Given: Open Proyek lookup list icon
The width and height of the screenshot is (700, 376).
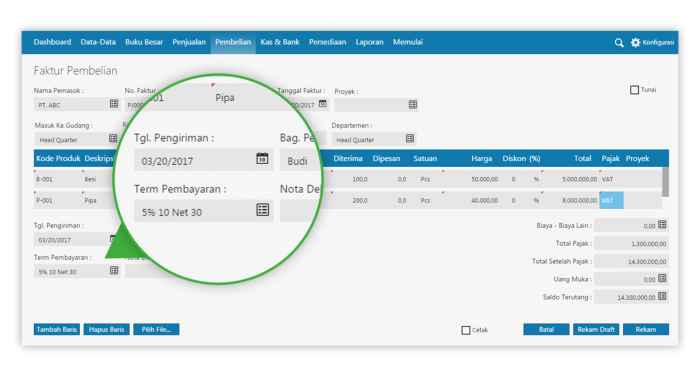Looking at the screenshot, I should click(x=412, y=104).
